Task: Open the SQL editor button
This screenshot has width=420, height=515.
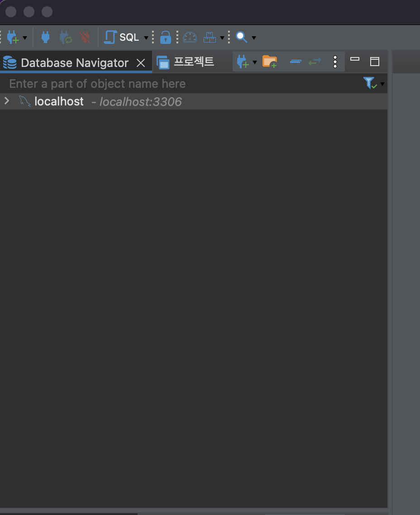Action: pyautogui.click(x=121, y=37)
